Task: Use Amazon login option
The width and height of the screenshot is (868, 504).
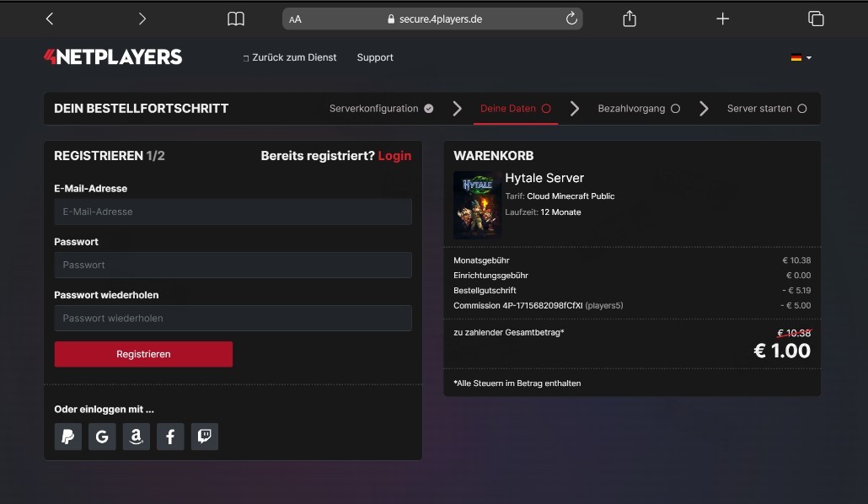Action: point(137,437)
